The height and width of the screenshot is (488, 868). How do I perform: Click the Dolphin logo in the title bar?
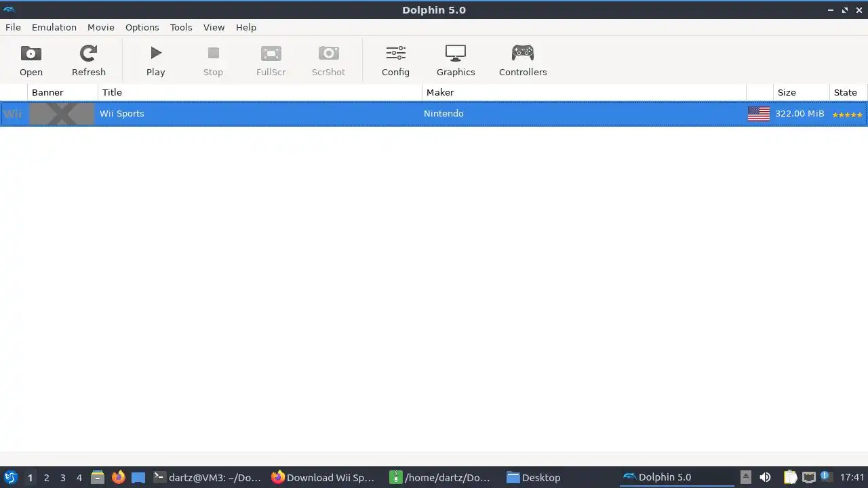9,9
